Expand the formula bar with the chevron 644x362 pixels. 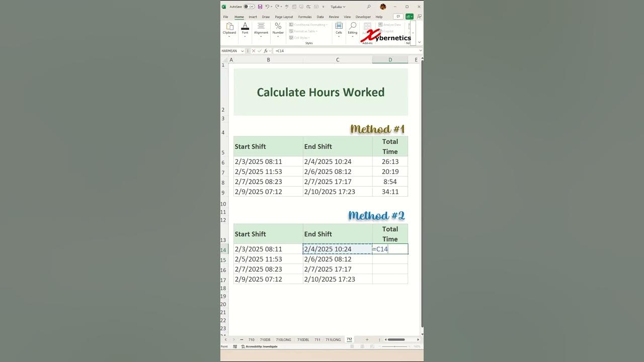(x=421, y=51)
